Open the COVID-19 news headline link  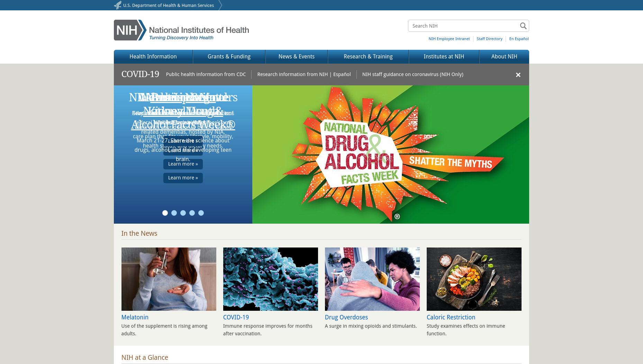(x=236, y=317)
